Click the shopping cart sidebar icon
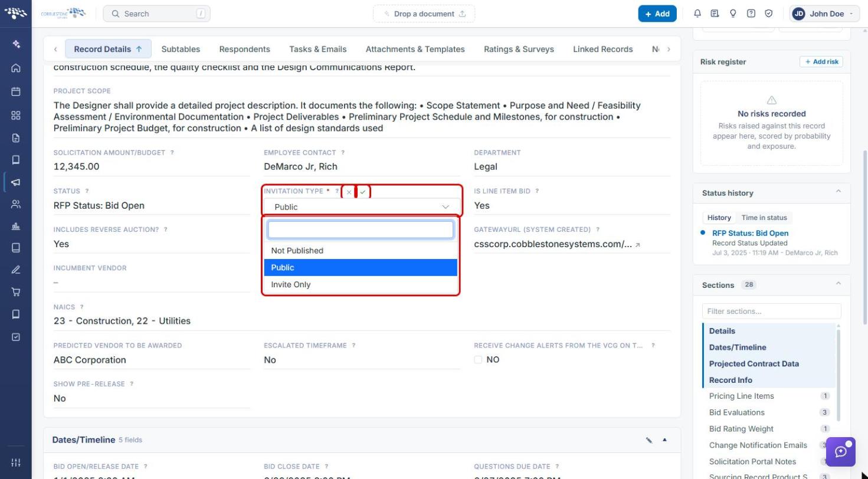Screen dimensions: 868x479 (x=16, y=292)
